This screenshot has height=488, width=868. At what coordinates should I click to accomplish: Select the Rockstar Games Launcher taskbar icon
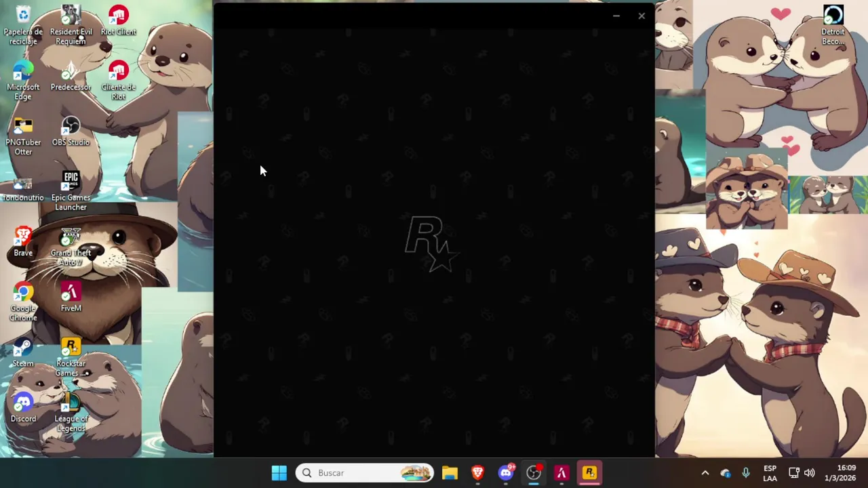(x=589, y=472)
